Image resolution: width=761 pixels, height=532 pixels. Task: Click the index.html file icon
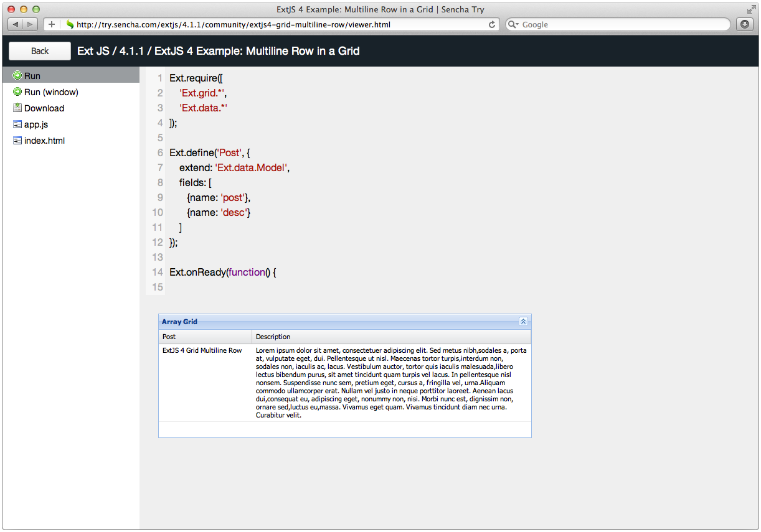click(17, 141)
